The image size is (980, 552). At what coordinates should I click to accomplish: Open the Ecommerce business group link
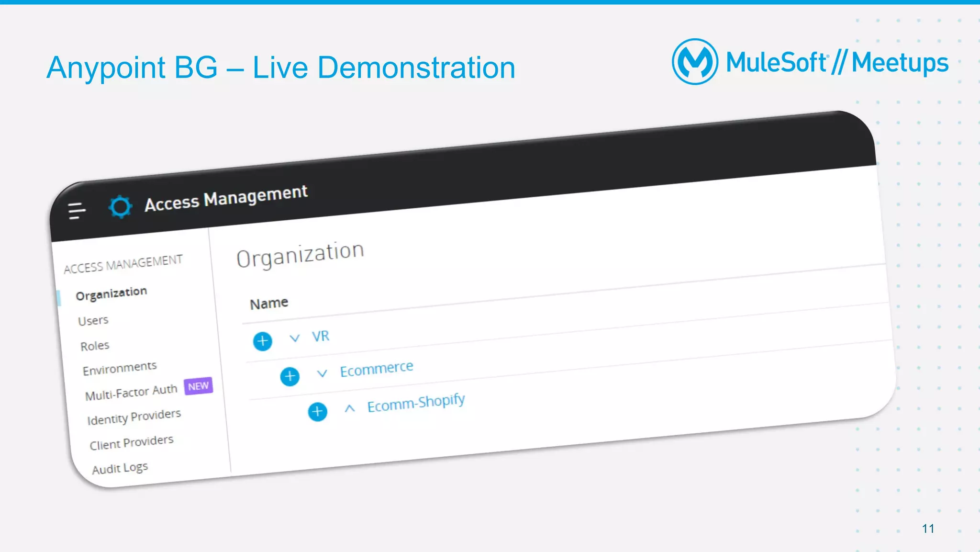377,369
